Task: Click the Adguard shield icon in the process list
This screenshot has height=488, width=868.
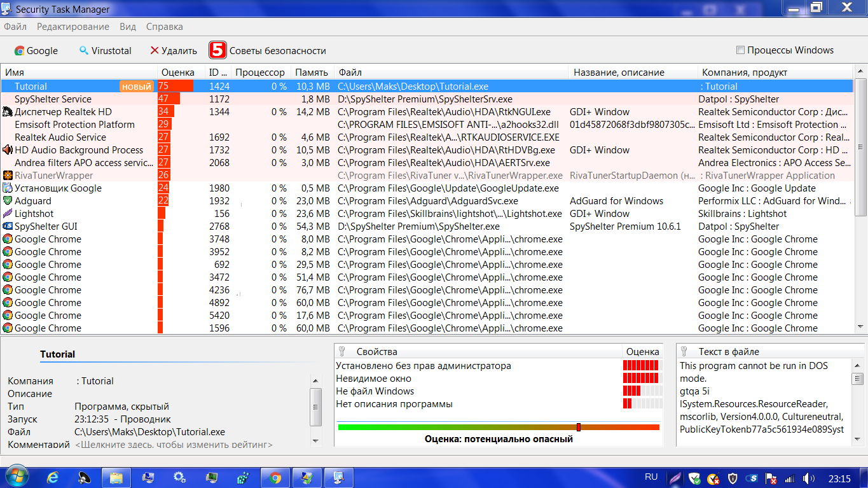Action: point(8,201)
